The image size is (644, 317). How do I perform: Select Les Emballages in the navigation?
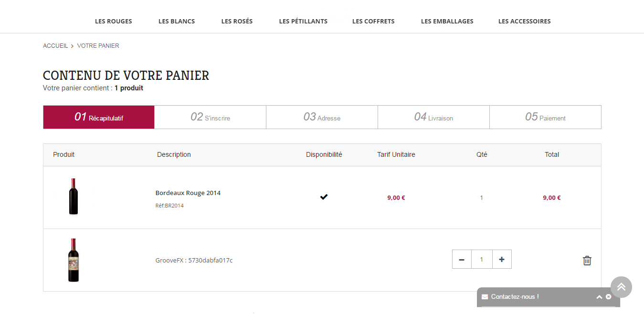click(x=447, y=21)
